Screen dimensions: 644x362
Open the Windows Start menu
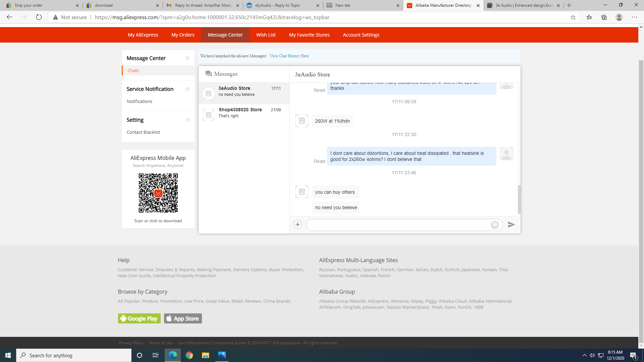pyautogui.click(x=8, y=355)
